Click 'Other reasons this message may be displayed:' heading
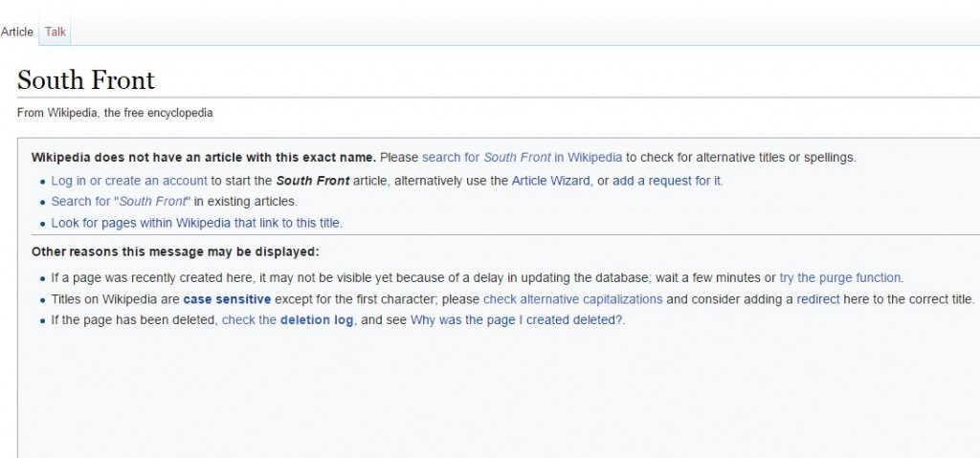This screenshot has width=980, height=458. (x=175, y=251)
